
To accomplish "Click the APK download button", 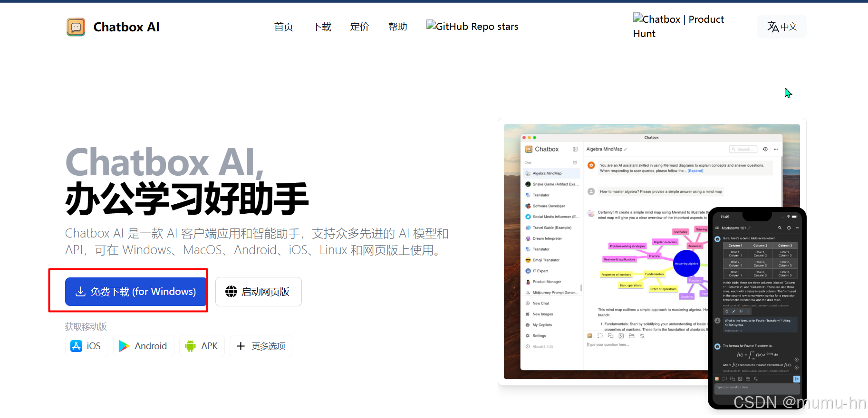I will click(202, 346).
